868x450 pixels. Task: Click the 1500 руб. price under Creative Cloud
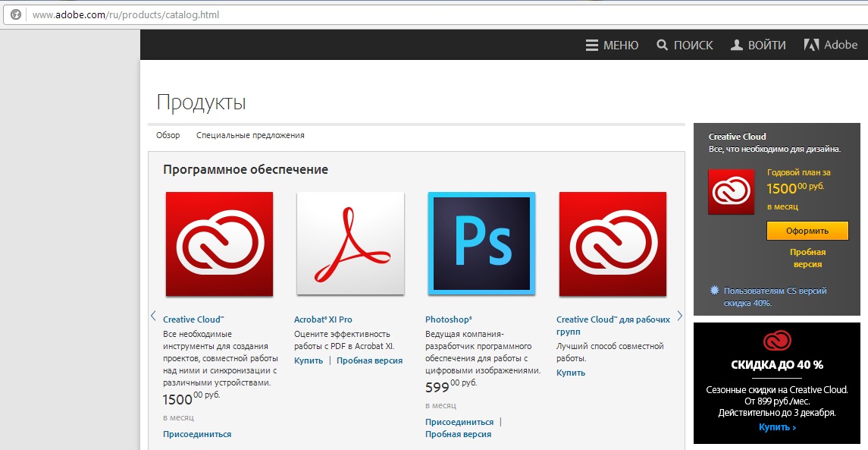pos(191,398)
